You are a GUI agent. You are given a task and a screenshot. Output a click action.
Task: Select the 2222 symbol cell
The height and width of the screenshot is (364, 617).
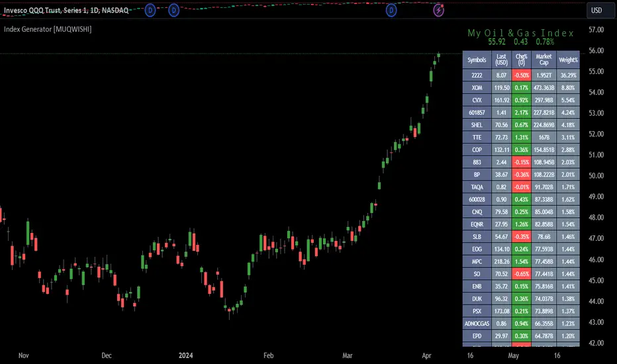(477, 75)
